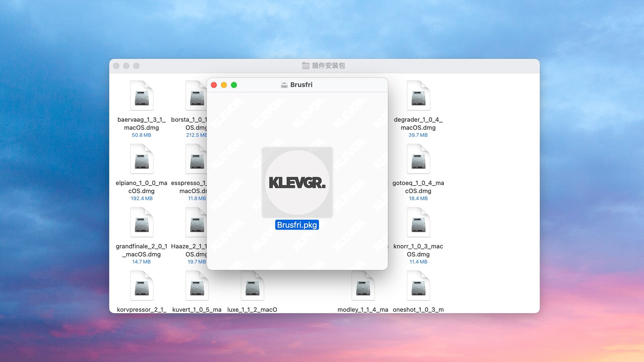644x362 pixels.
Task: Click the oneshot_1_0_3_m file name
Action: [x=418, y=310]
